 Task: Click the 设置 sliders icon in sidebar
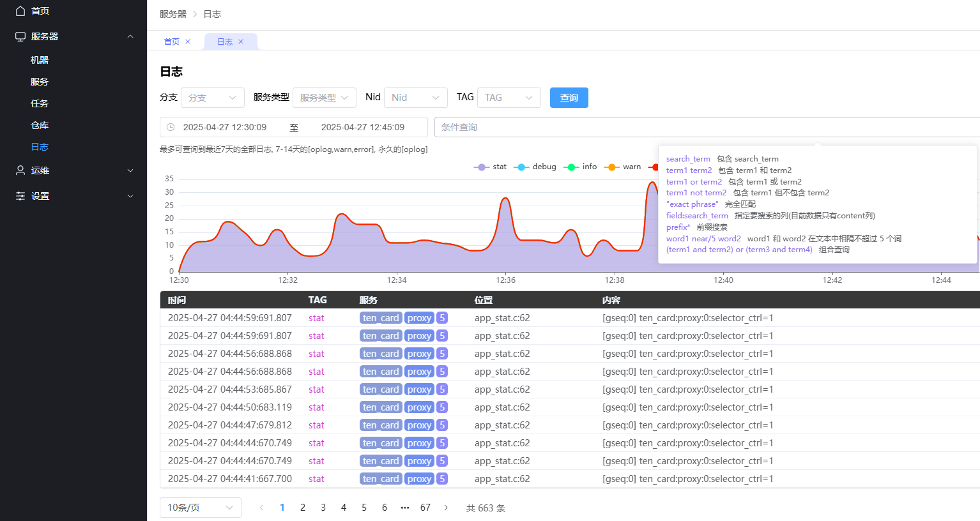pyautogui.click(x=20, y=196)
